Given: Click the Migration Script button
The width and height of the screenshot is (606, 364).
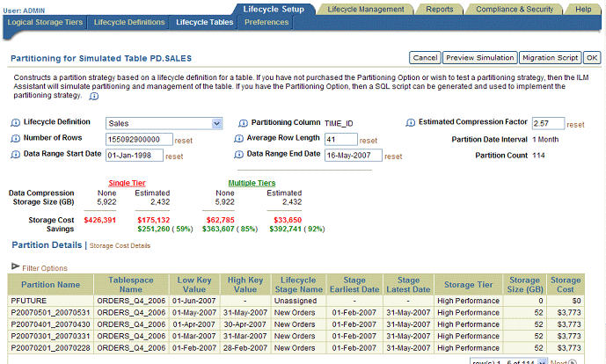Looking at the screenshot, I should coord(550,58).
